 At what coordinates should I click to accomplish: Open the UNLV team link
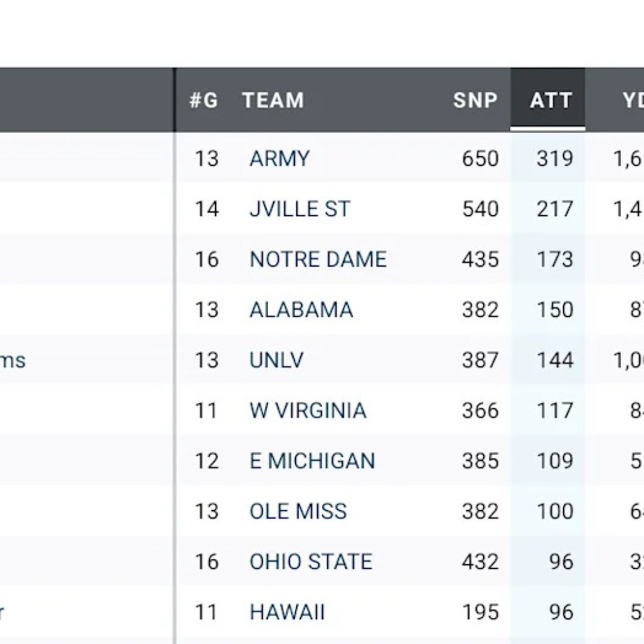click(x=276, y=360)
